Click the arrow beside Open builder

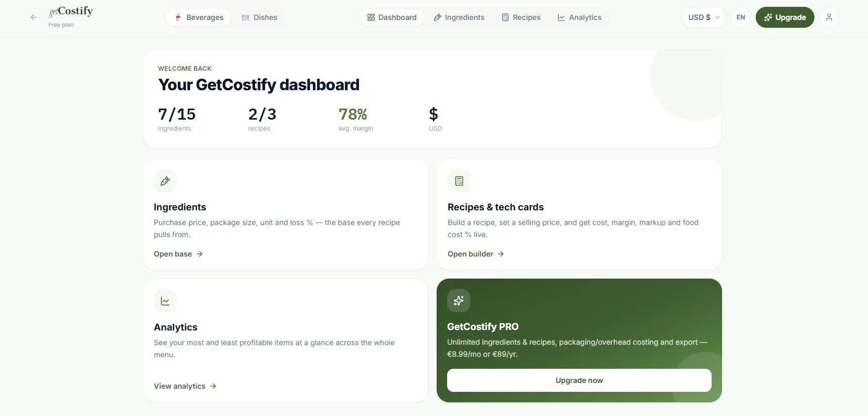501,254
